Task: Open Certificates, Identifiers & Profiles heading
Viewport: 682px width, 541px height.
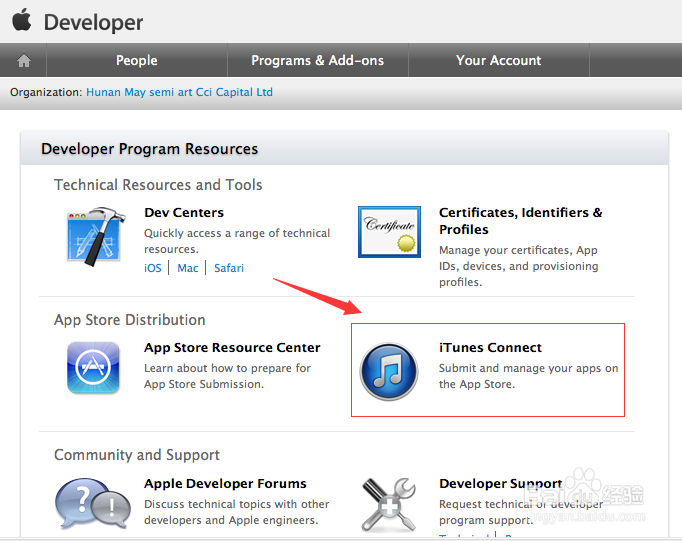Action: click(x=521, y=221)
